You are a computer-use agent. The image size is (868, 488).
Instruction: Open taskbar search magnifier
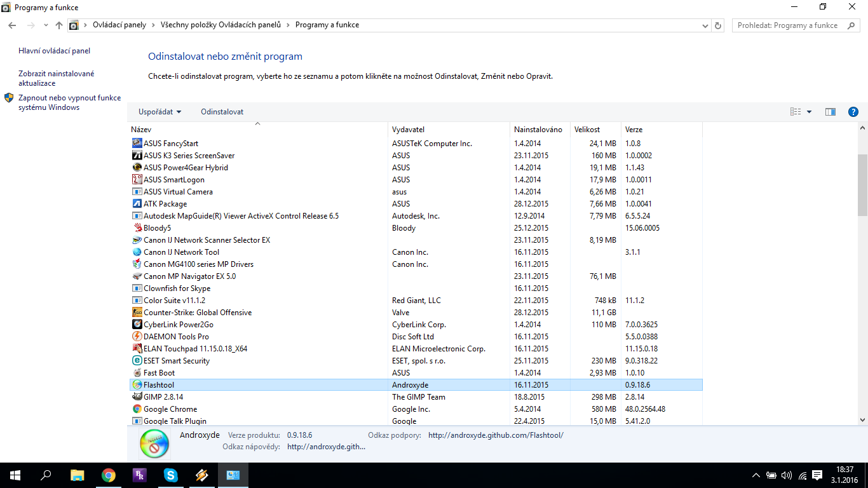46,475
